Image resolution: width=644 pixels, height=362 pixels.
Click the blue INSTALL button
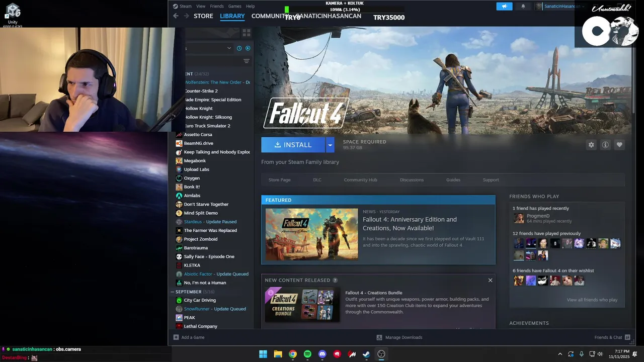pyautogui.click(x=293, y=145)
